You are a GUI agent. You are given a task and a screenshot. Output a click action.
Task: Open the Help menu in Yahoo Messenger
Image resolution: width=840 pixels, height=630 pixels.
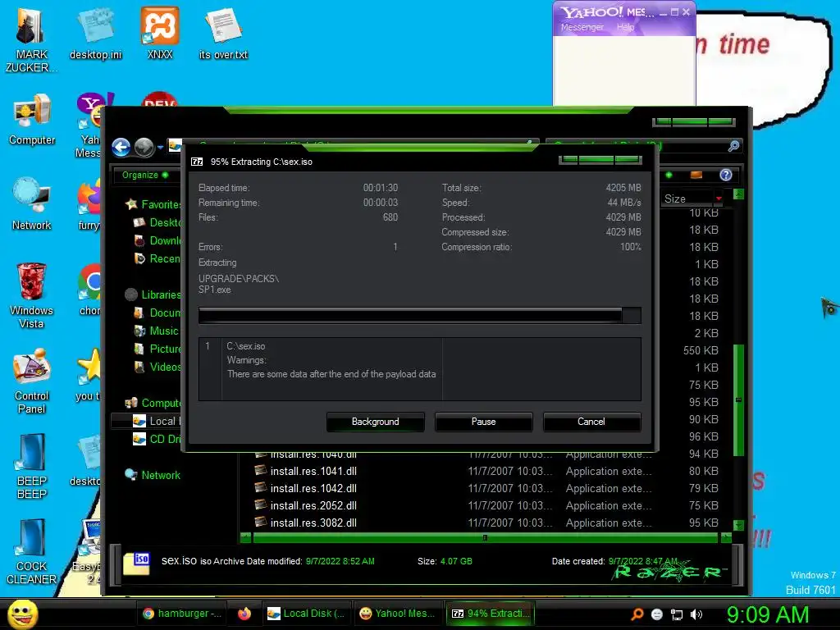pos(625,27)
